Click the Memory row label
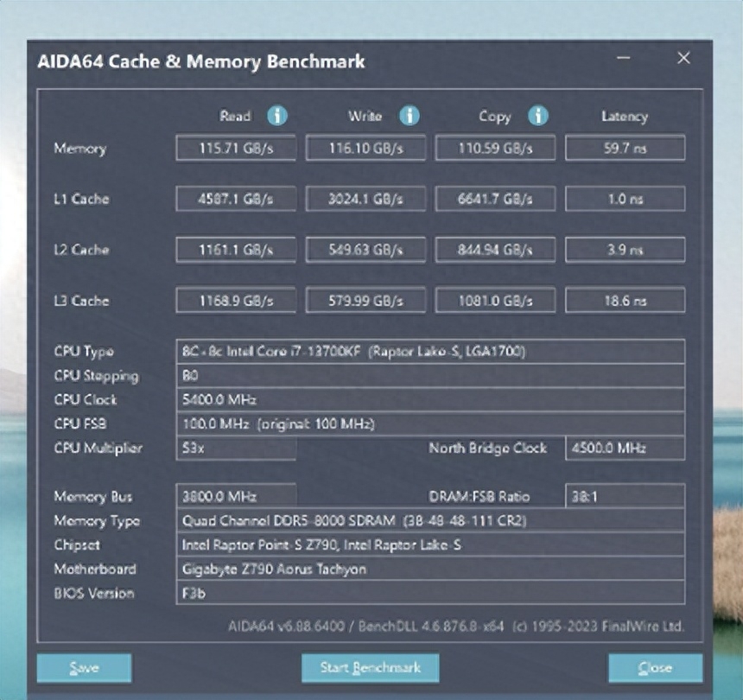This screenshot has height=700, width=743. (80, 149)
